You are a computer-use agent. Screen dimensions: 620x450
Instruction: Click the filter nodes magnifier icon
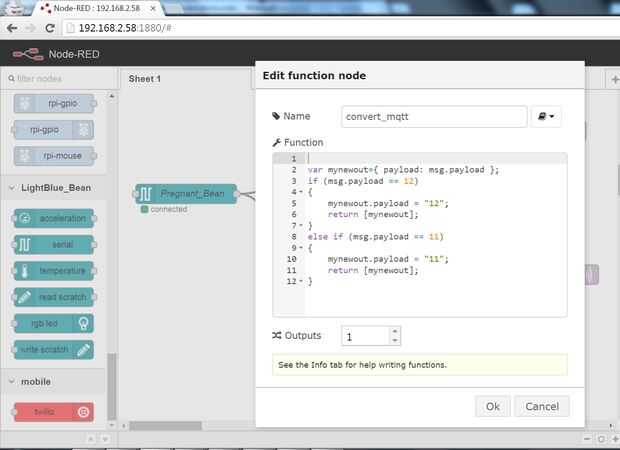click(x=11, y=79)
